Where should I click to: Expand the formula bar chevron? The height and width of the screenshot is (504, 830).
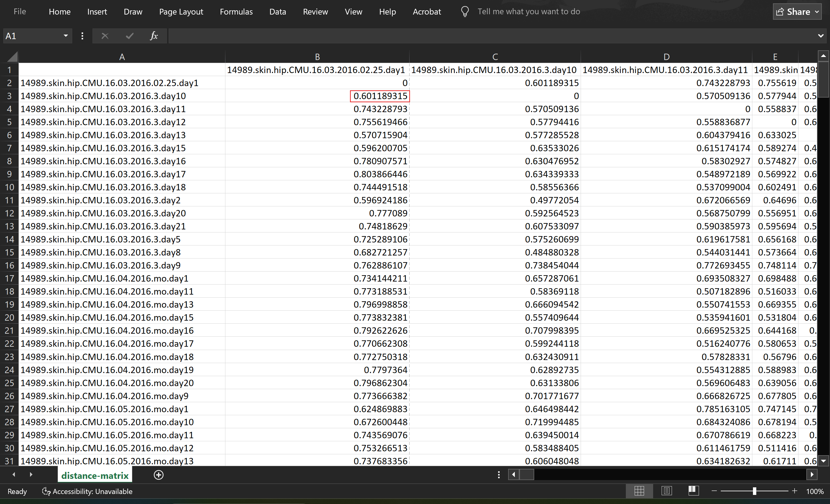[x=821, y=36]
